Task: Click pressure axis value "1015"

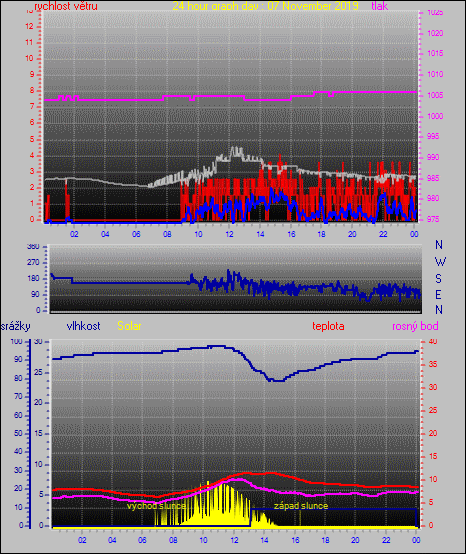Action: click(x=435, y=53)
